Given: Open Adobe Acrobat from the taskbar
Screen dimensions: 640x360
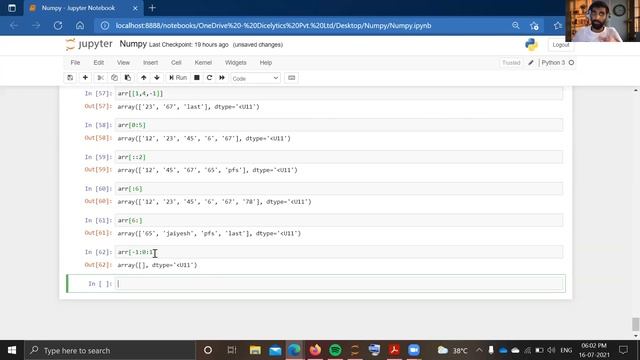Looking at the screenshot, I should (x=394, y=350).
